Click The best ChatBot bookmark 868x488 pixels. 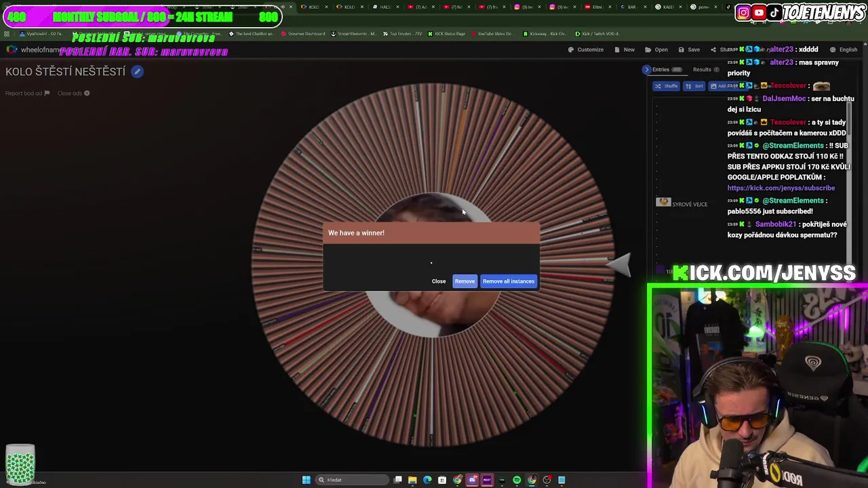click(x=252, y=33)
